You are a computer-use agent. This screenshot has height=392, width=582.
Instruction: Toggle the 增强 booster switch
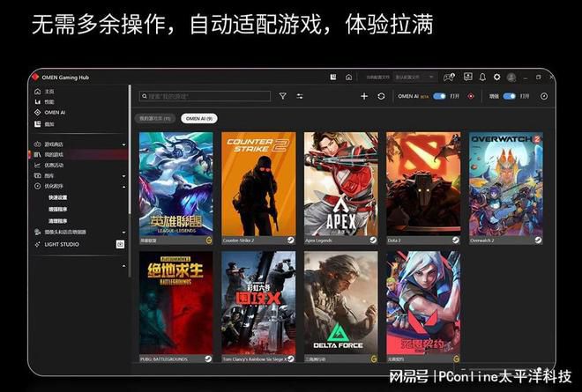click(x=510, y=96)
